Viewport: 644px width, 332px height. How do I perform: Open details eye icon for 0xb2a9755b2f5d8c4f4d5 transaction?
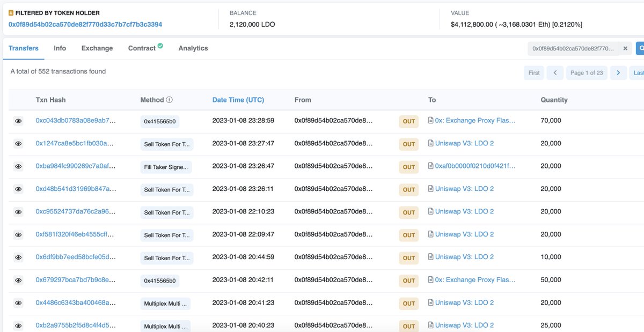point(18,326)
